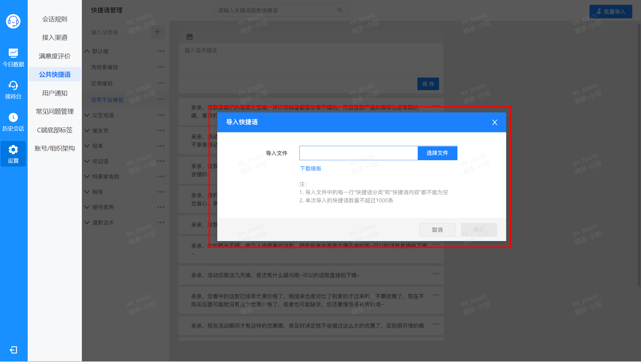Click the logout icon at sidebar bottom
The height and width of the screenshot is (364, 641).
point(13,350)
